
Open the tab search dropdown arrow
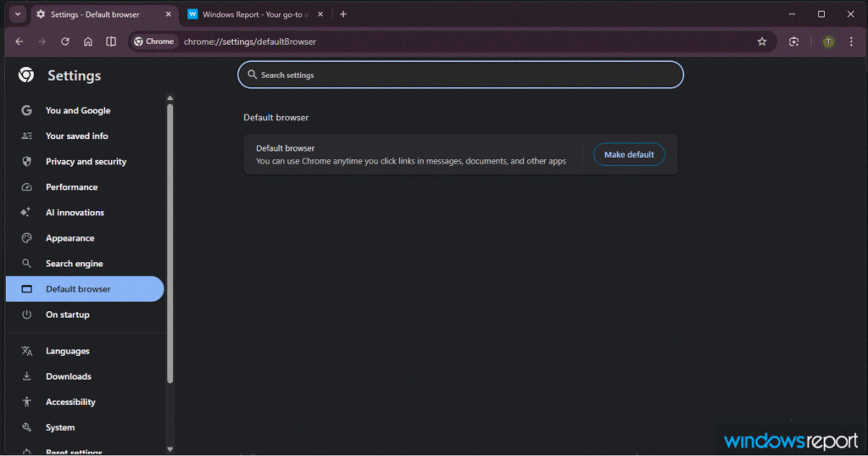17,14
